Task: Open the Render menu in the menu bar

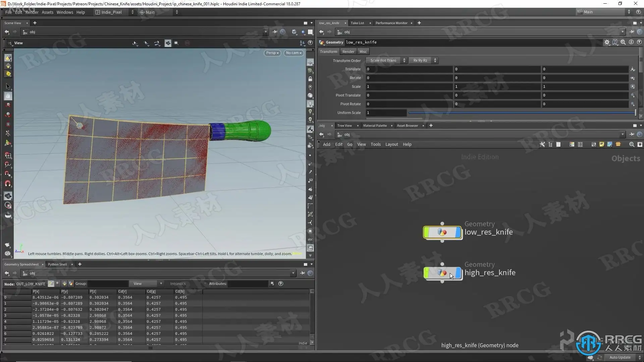Action: (x=32, y=12)
